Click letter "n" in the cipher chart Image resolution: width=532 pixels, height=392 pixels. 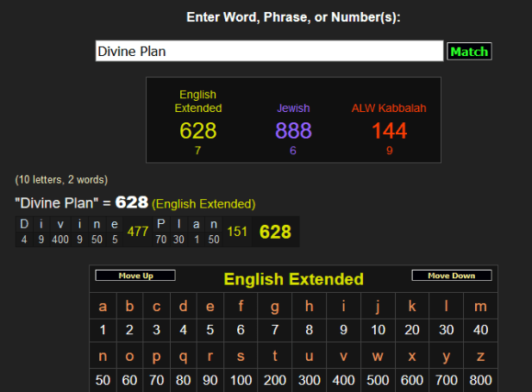click(103, 357)
